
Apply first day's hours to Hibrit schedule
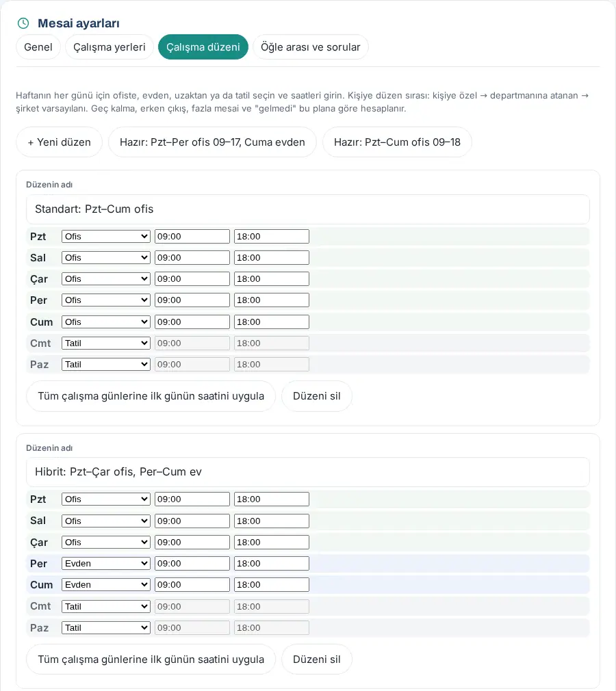(x=151, y=660)
